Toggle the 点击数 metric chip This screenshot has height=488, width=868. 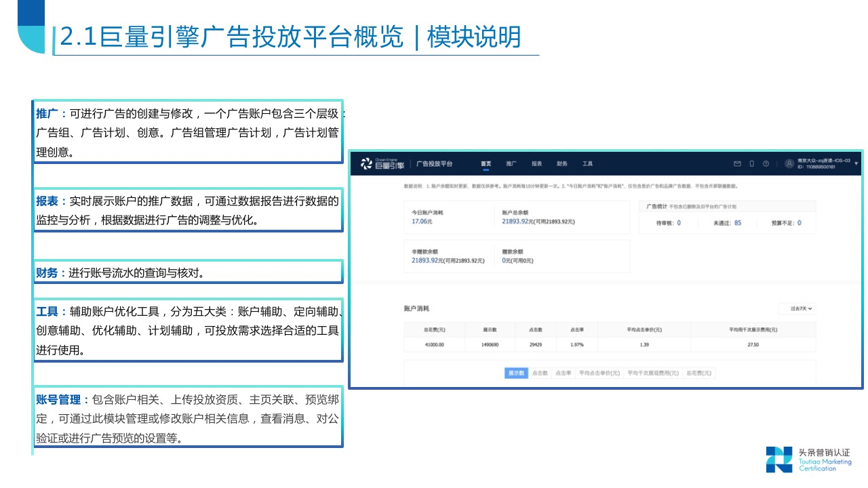[541, 373]
